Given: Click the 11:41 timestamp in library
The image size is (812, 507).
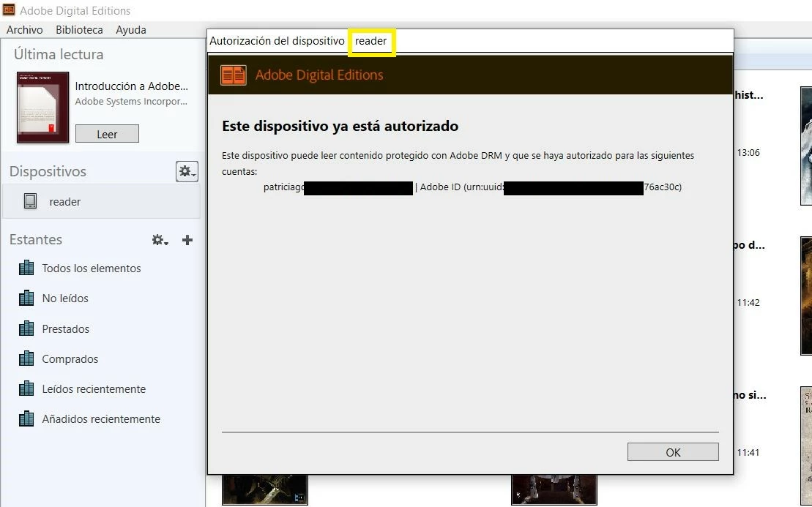Looking at the screenshot, I should 748,453.
